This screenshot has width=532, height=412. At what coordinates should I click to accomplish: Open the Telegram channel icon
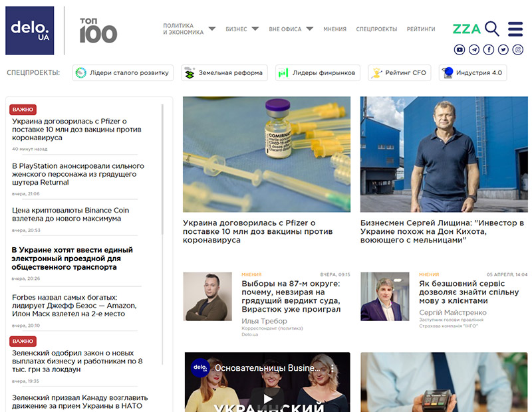(x=474, y=50)
